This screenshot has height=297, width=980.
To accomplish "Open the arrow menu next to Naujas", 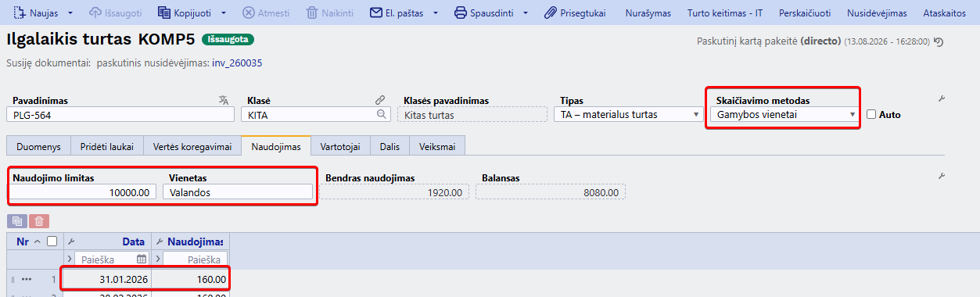I will coord(71,13).
